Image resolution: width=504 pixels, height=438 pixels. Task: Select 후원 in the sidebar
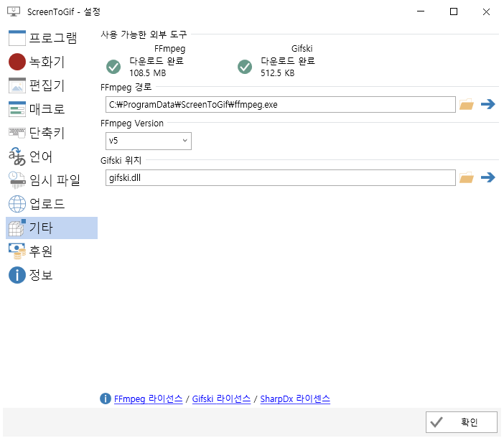point(52,251)
